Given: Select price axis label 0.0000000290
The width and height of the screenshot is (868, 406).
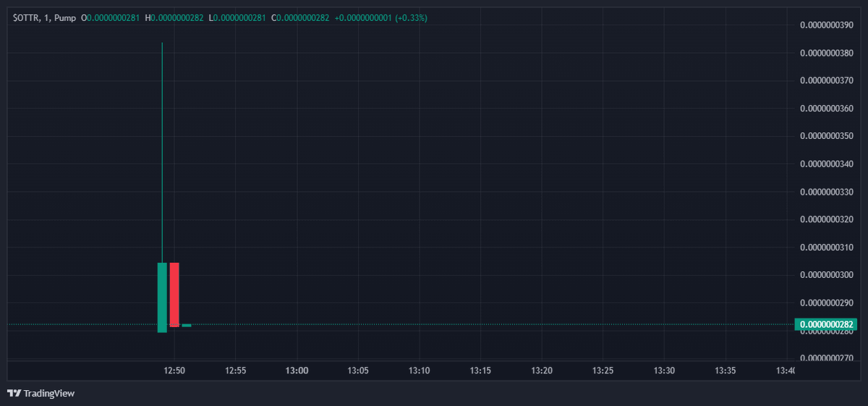Looking at the screenshot, I should point(827,303).
